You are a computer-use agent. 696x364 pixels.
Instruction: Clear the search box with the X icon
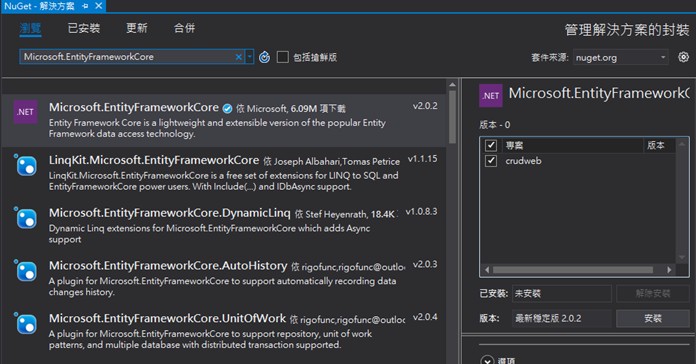coord(238,57)
